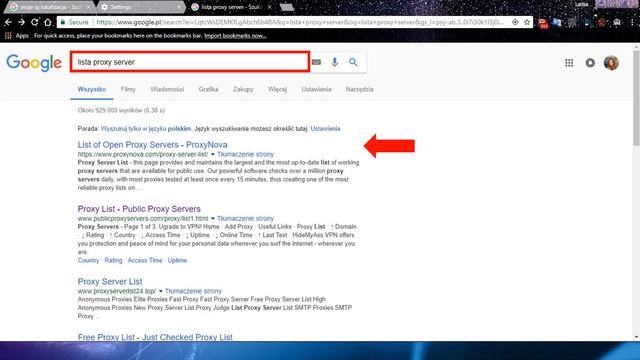Click the vertical page scrollbar thumb
Screen dimensions: 640x360
636,98
